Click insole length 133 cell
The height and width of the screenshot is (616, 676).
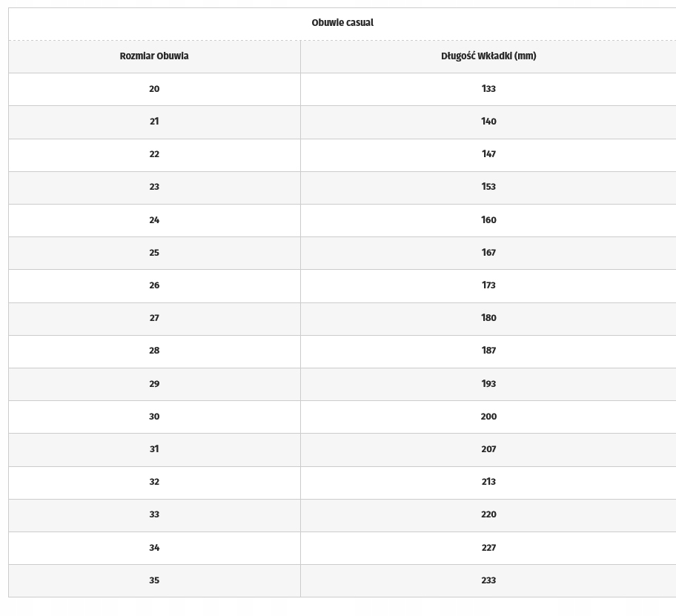click(x=488, y=89)
